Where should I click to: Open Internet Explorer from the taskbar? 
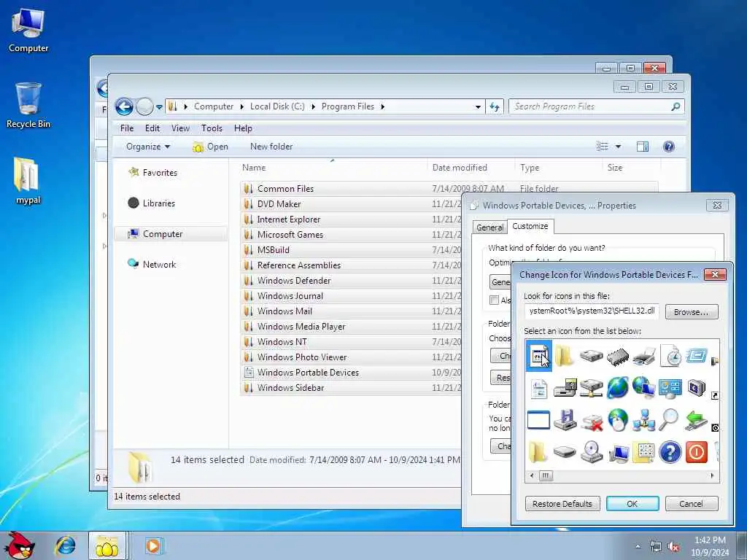pyautogui.click(x=65, y=545)
